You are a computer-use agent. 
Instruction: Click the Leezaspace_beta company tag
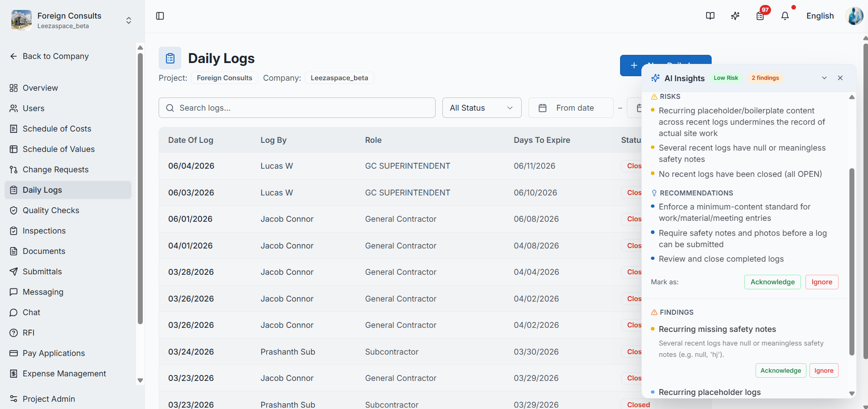pos(339,78)
